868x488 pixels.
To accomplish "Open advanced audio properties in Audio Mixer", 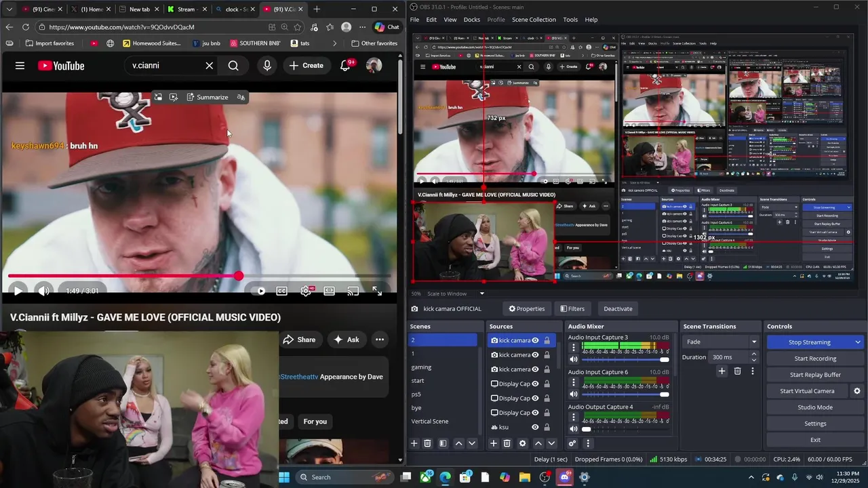I will click(x=572, y=443).
